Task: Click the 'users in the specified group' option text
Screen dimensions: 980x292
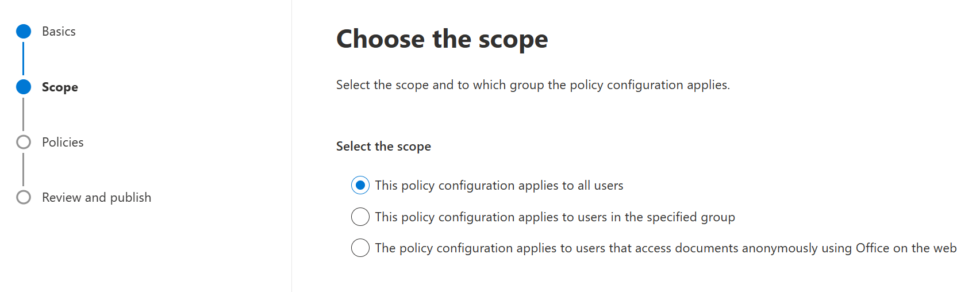Action: pyautogui.click(x=555, y=217)
